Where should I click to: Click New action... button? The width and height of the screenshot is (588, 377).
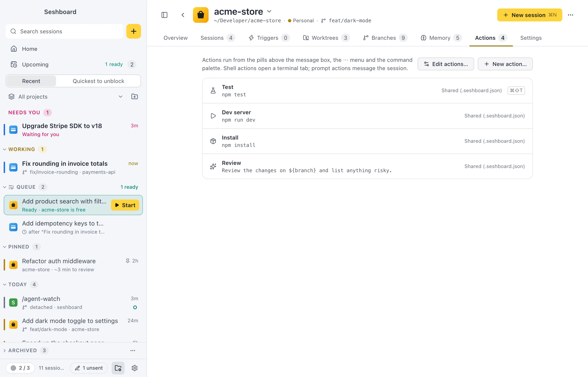point(505,64)
